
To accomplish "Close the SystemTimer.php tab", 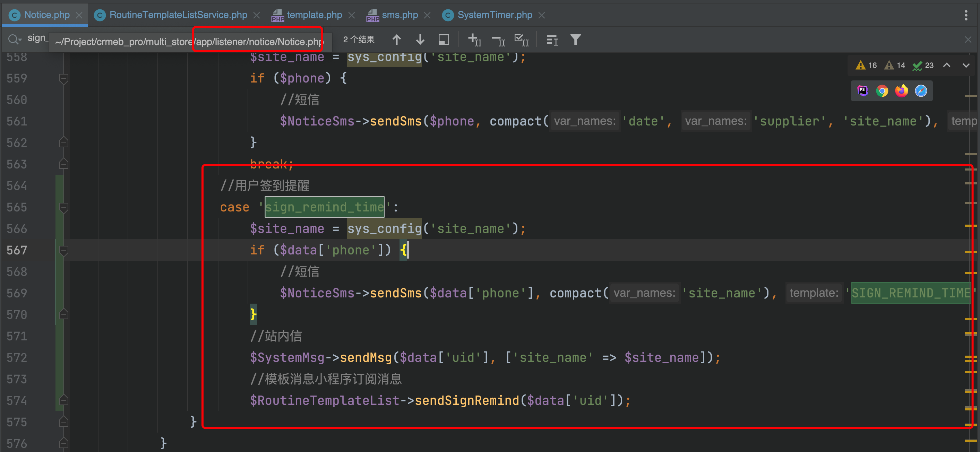I will click(x=542, y=15).
